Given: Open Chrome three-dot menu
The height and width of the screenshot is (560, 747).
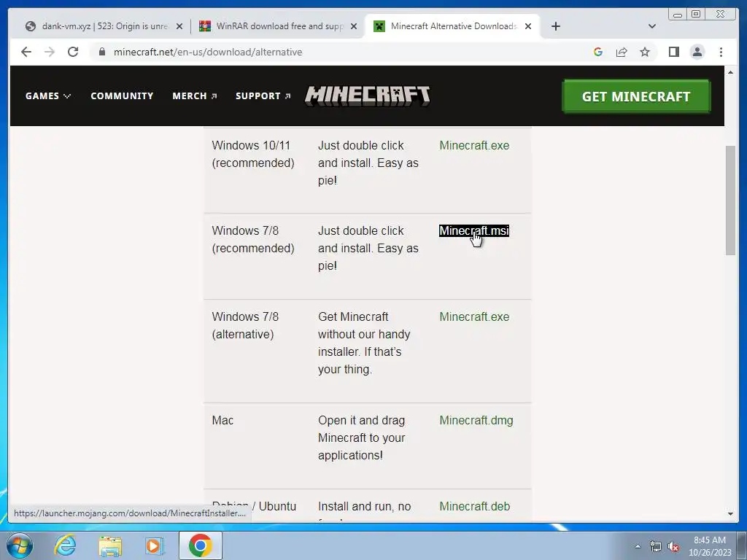Looking at the screenshot, I should 721,52.
